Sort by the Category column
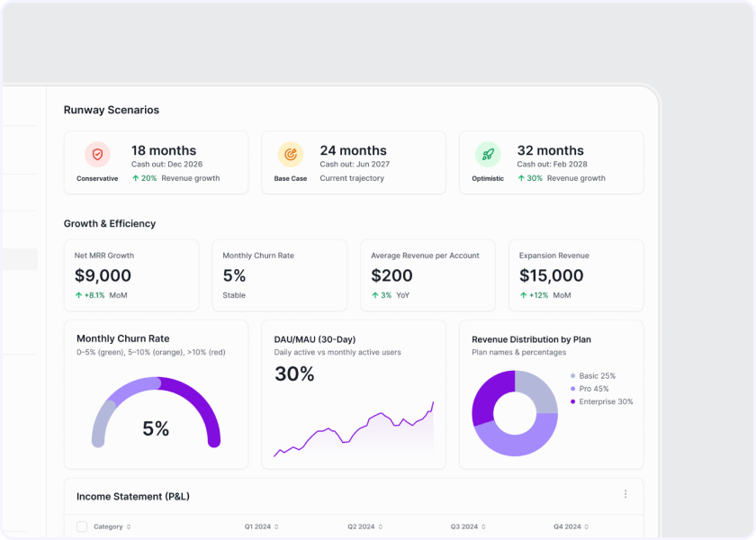 129,526
